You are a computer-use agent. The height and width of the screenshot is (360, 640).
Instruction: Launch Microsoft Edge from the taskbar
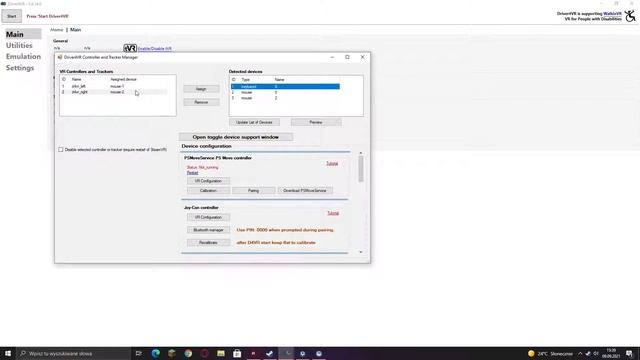[156, 353]
